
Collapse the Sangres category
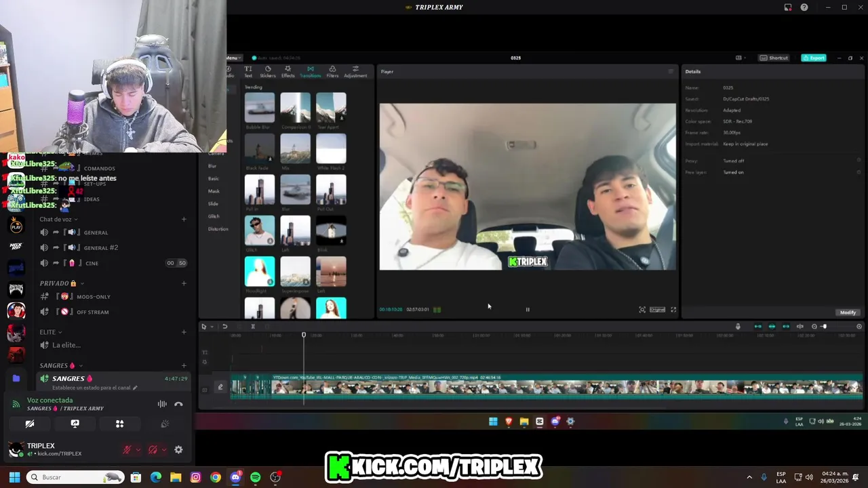[60, 365]
